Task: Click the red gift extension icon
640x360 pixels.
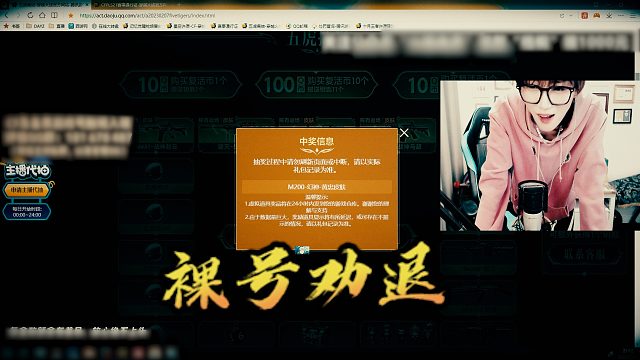Action: point(584,16)
